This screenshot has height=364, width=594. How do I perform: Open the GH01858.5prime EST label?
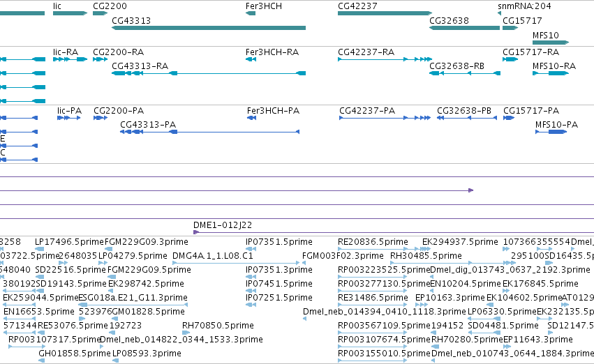pyautogui.click(x=75, y=354)
